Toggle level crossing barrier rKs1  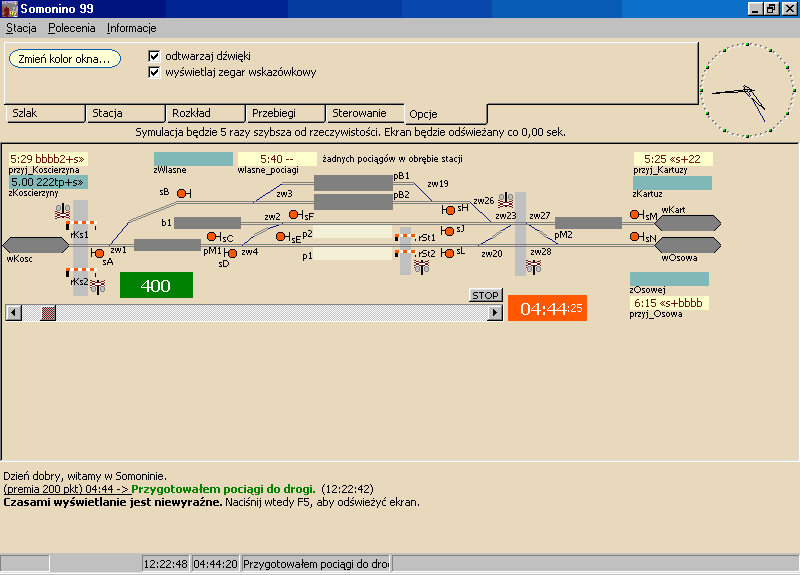[81, 224]
